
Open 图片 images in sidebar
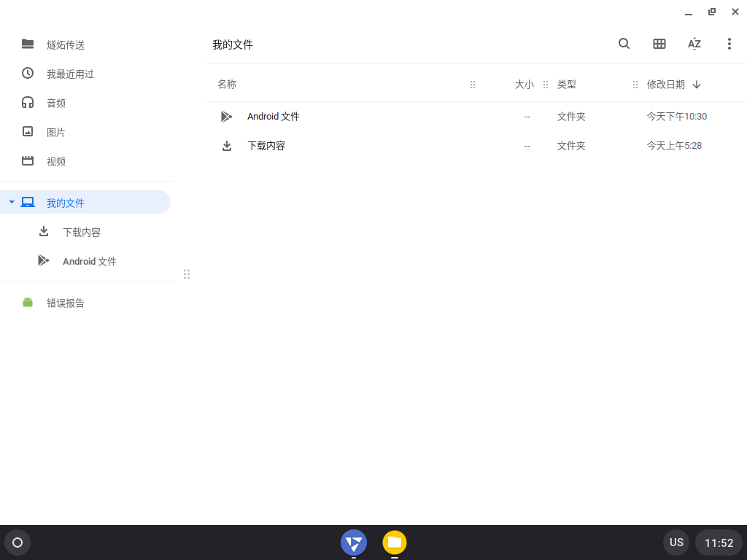pos(56,132)
